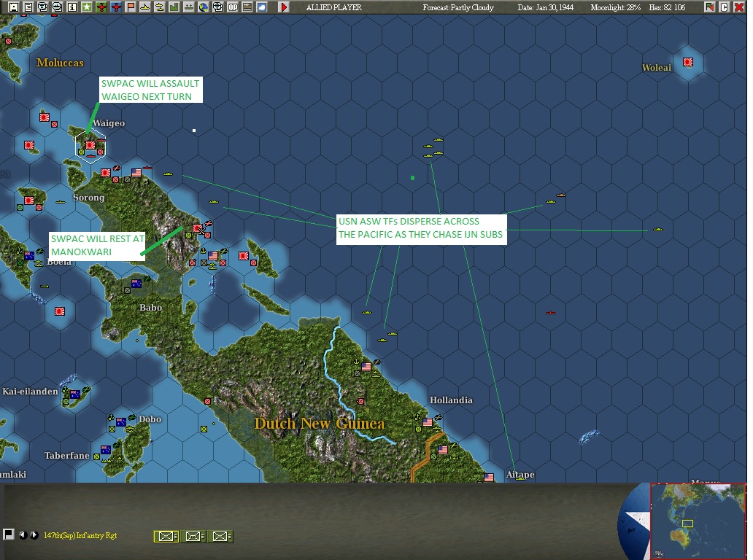Select the middle unit counter in the bottom panel

coord(193,537)
